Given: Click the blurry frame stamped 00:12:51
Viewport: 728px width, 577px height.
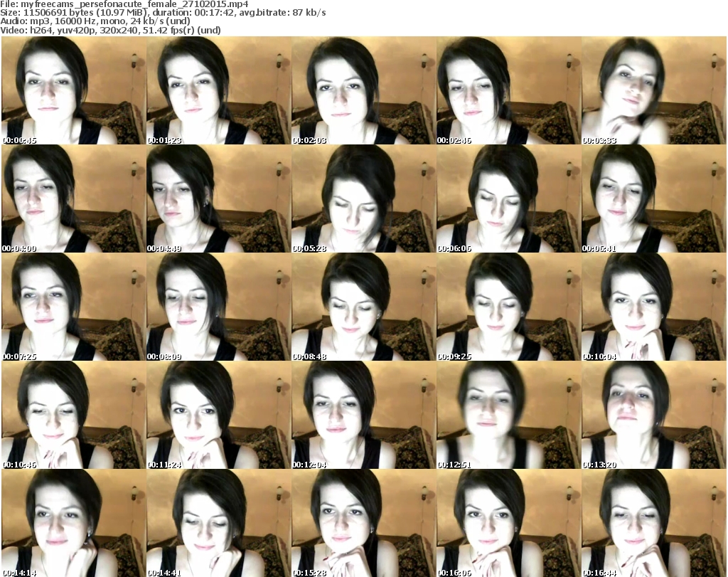Looking at the screenshot, I should tap(509, 415).
